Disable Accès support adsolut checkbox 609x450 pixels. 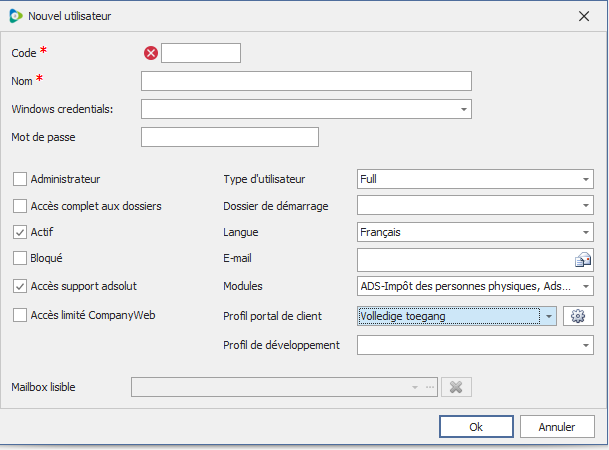[x=20, y=286]
